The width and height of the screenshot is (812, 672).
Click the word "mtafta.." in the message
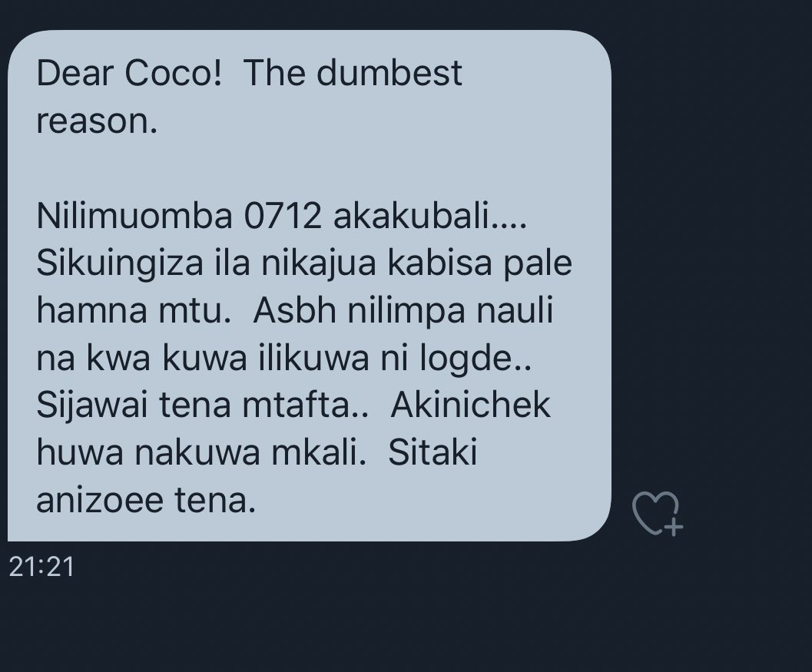[306, 406]
